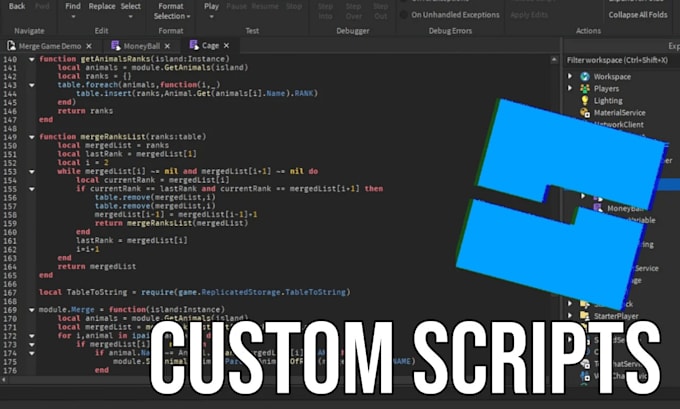Click 'local ranks = {}' on line 142
The width and height of the screenshot is (680, 409).
pos(95,76)
